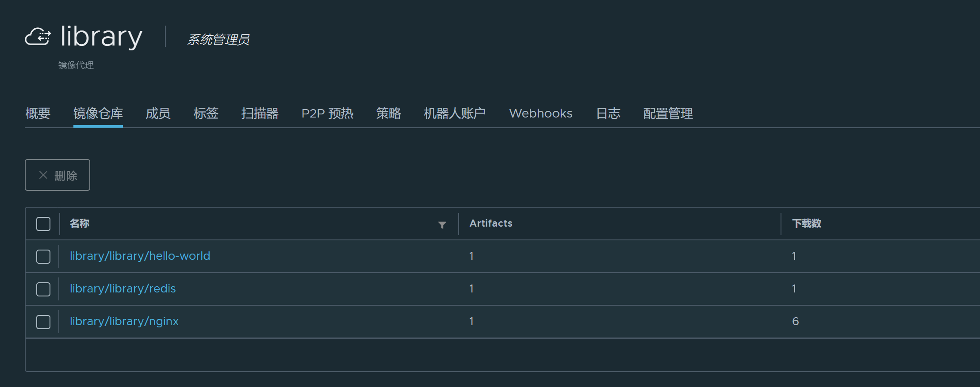
Task: Tick the nginx repository checkbox
Action: point(43,322)
